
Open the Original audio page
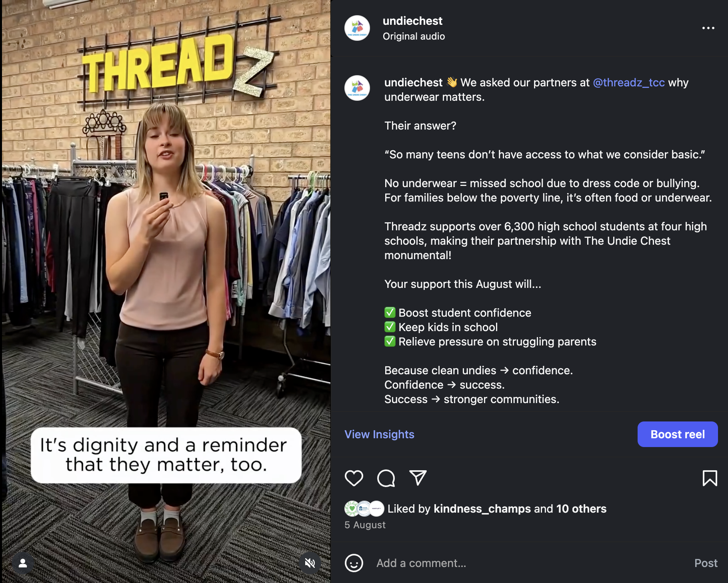[x=414, y=36]
